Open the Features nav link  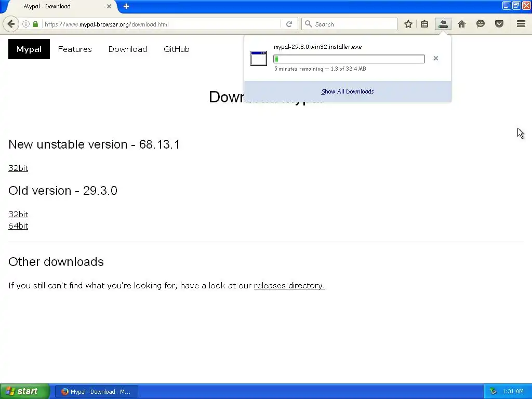75,49
